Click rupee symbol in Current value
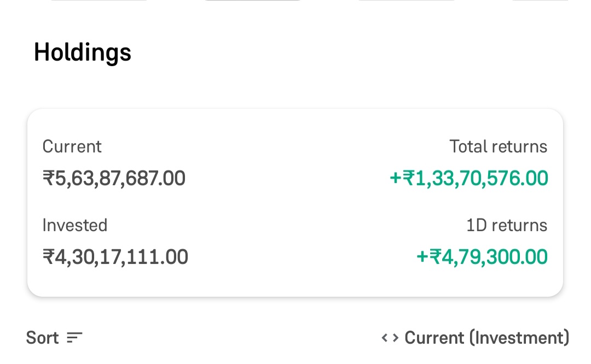The height and width of the screenshot is (364, 591). pyautogui.click(x=48, y=178)
